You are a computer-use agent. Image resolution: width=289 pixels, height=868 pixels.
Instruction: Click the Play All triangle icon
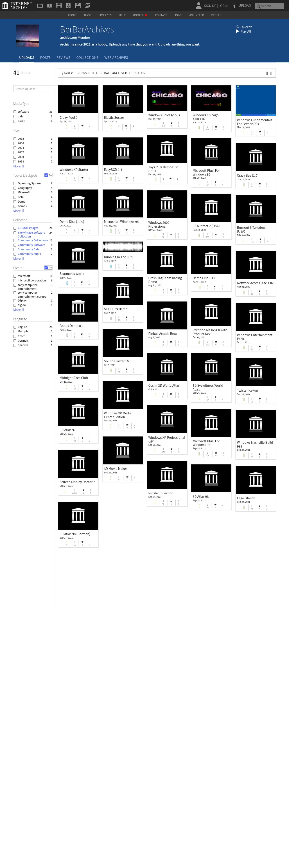237,31
